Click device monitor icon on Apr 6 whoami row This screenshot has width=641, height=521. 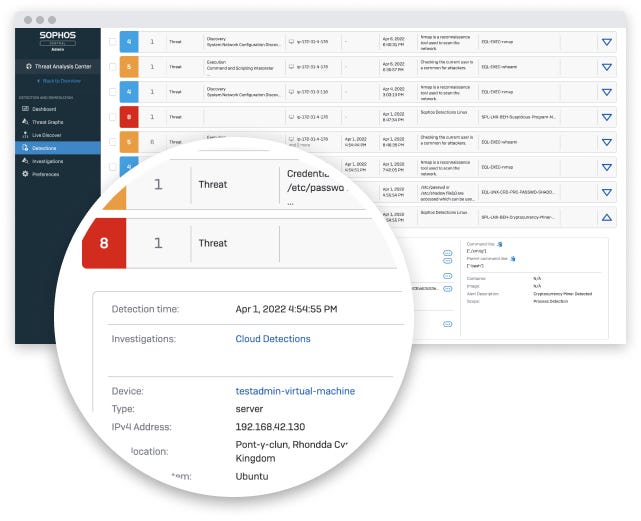(x=291, y=67)
